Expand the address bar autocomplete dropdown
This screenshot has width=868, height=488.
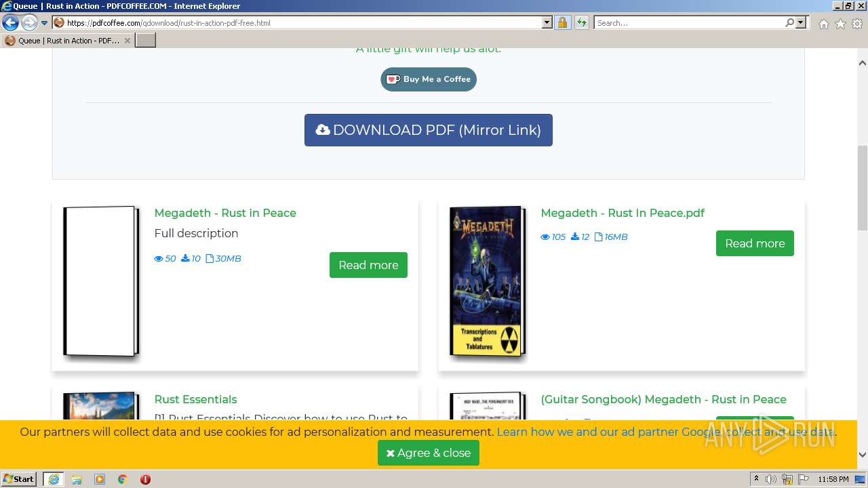[x=547, y=22]
